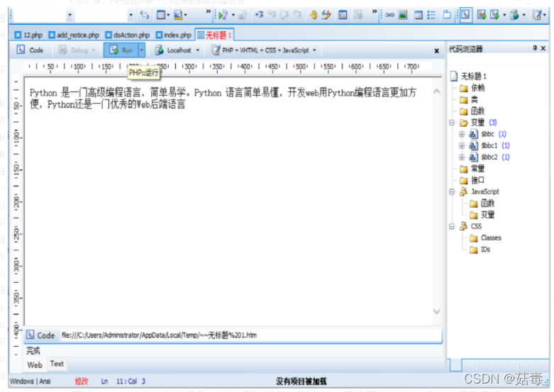Expand the $bbc2 variable node
Viewport: 554px width, 392px height.
[x=462, y=157]
